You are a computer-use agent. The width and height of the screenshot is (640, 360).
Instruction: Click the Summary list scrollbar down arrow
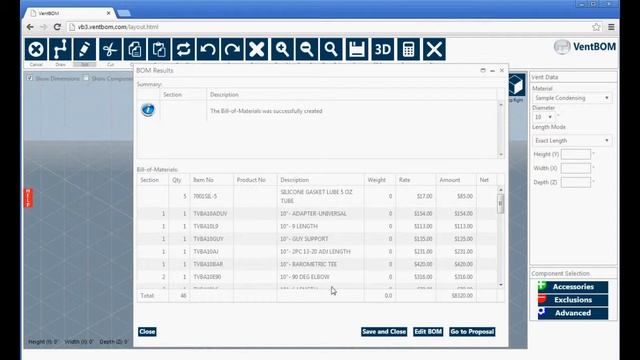[501, 155]
